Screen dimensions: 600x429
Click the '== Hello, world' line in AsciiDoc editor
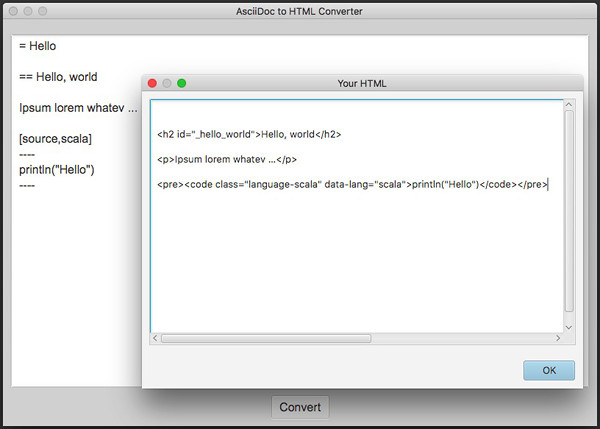[58, 77]
